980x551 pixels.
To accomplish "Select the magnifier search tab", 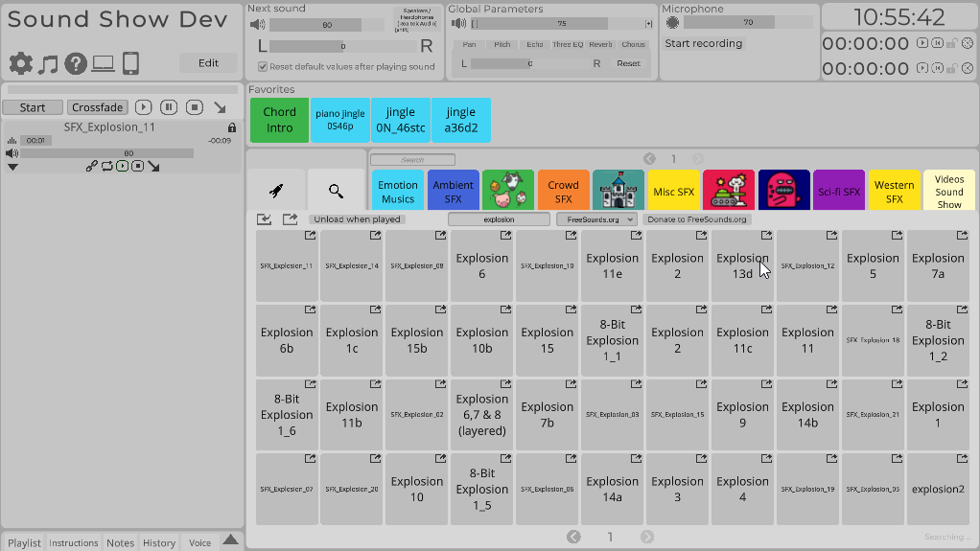I will click(x=337, y=191).
